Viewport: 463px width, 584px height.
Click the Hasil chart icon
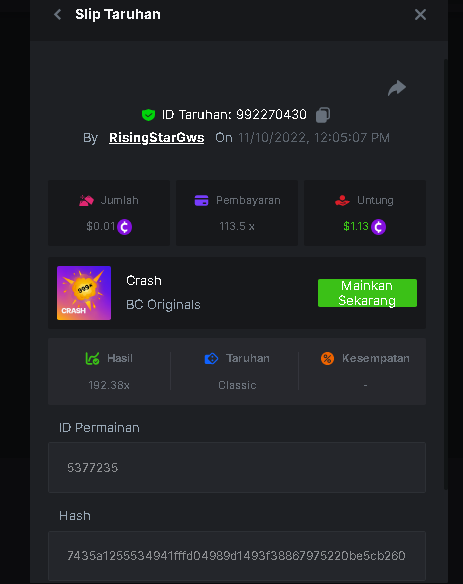(x=92, y=359)
